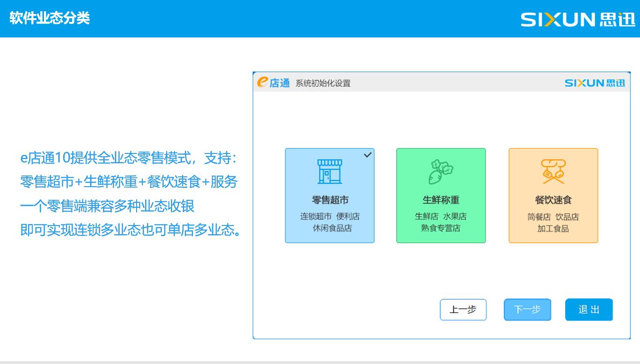
Task: Select the 零售超市 title label
Action: click(330, 200)
